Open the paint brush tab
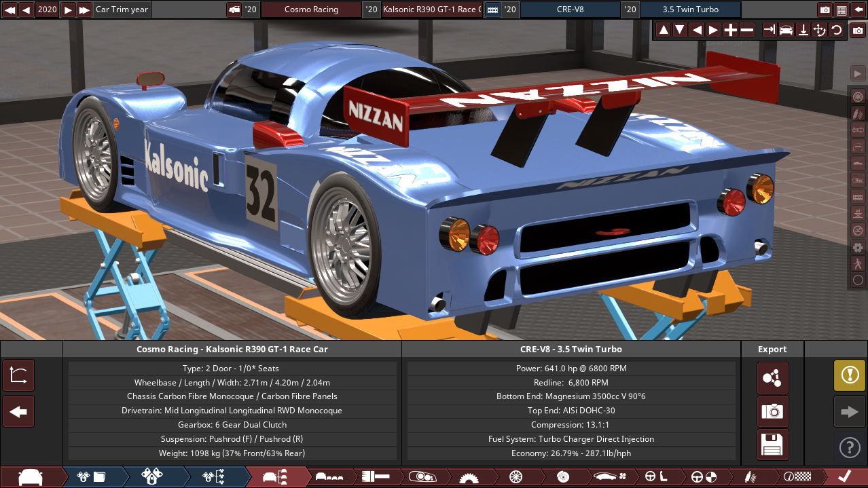 tap(375, 477)
